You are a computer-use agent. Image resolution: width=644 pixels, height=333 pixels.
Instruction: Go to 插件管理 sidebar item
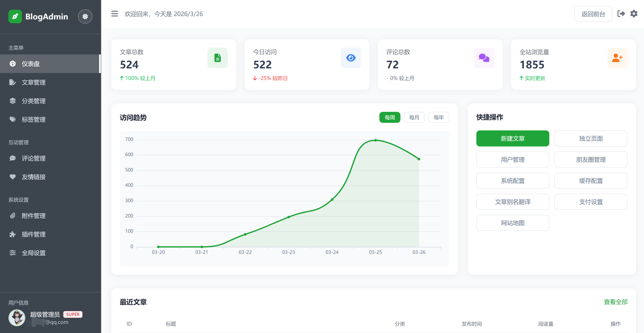[34, 234]
